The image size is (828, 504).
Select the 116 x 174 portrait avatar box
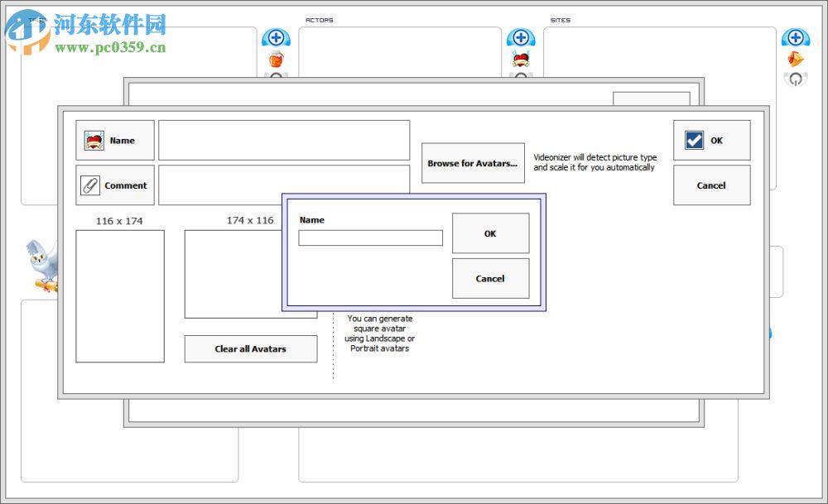click(x=120, y=296)
